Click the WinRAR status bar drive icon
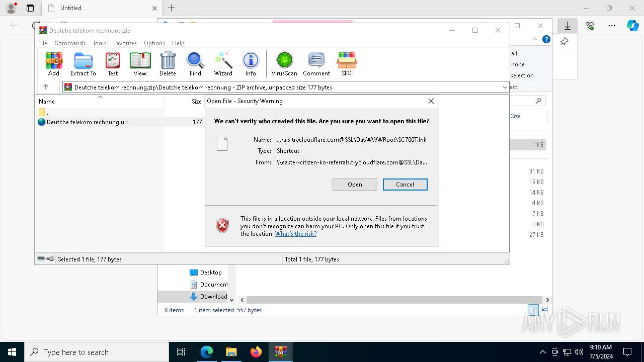The height and width of the screenshot is (362, 644). 41,259
